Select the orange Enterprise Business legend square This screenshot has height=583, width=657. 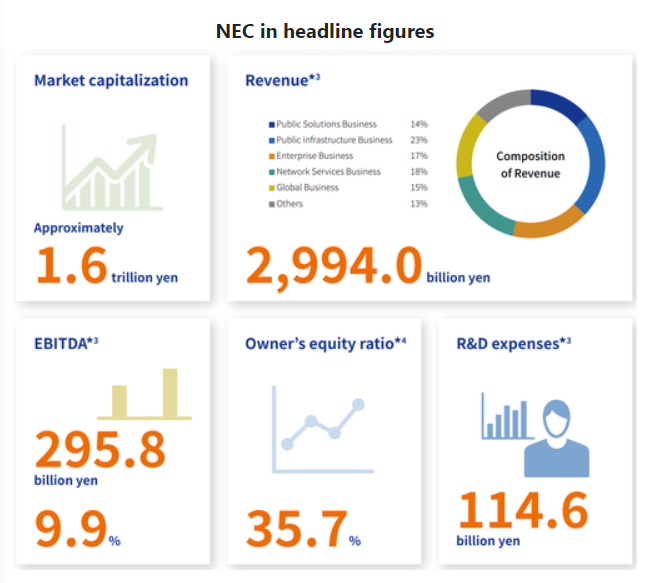[271, 156]
